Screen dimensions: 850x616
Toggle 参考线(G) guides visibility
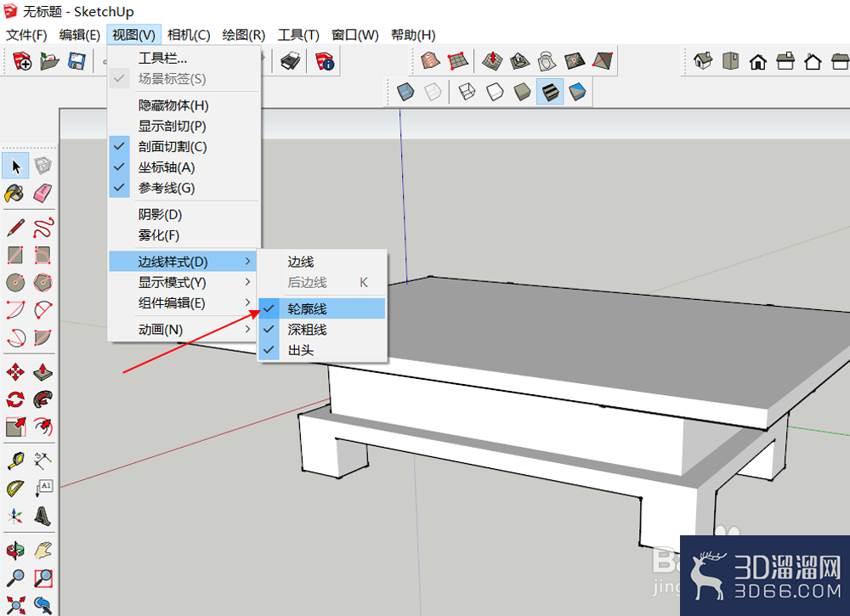tap(184, 188)
